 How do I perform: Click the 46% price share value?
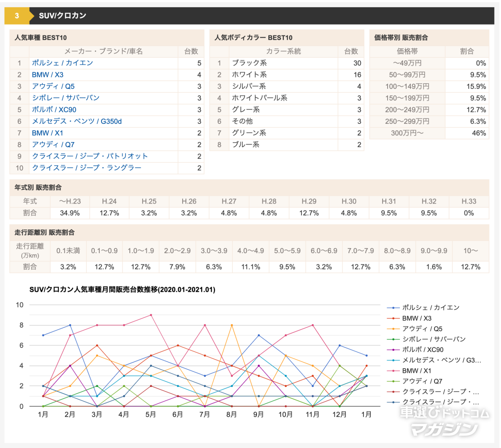click(x=479, y=133)
